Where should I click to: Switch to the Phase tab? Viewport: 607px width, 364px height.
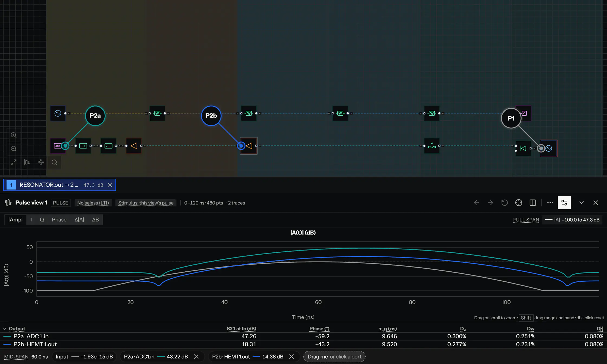(x=59, y=219)
